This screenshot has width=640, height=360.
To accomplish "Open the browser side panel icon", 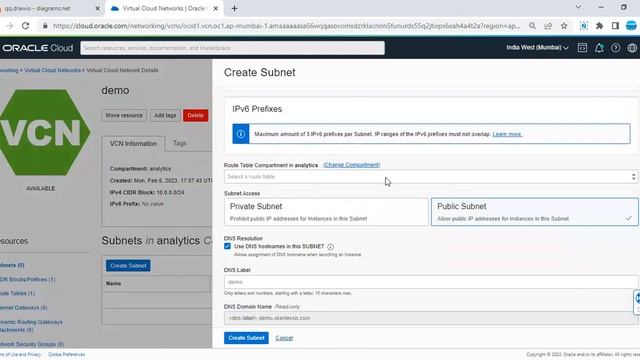I will pyautogui.click(x=615, y=26).
